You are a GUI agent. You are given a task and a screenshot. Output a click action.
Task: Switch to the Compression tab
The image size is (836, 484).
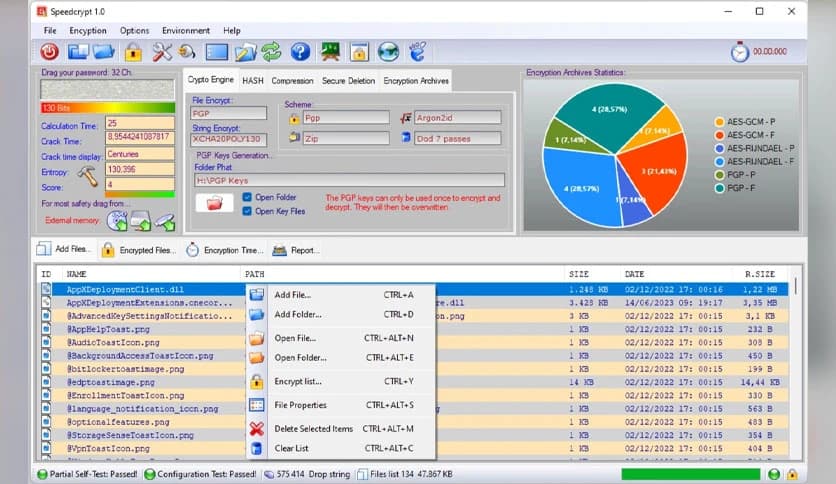tap(292, 80)
